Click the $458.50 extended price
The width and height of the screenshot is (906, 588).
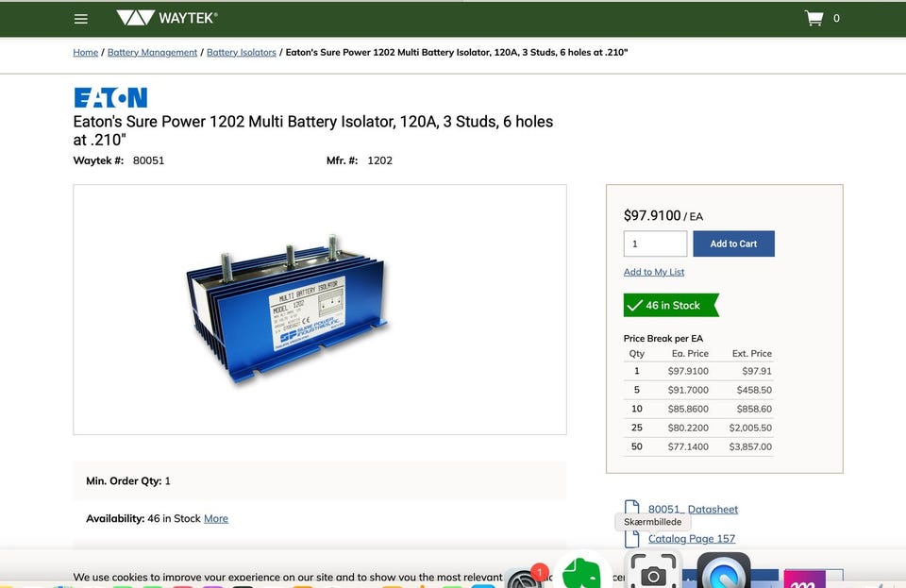coord(754,390)
